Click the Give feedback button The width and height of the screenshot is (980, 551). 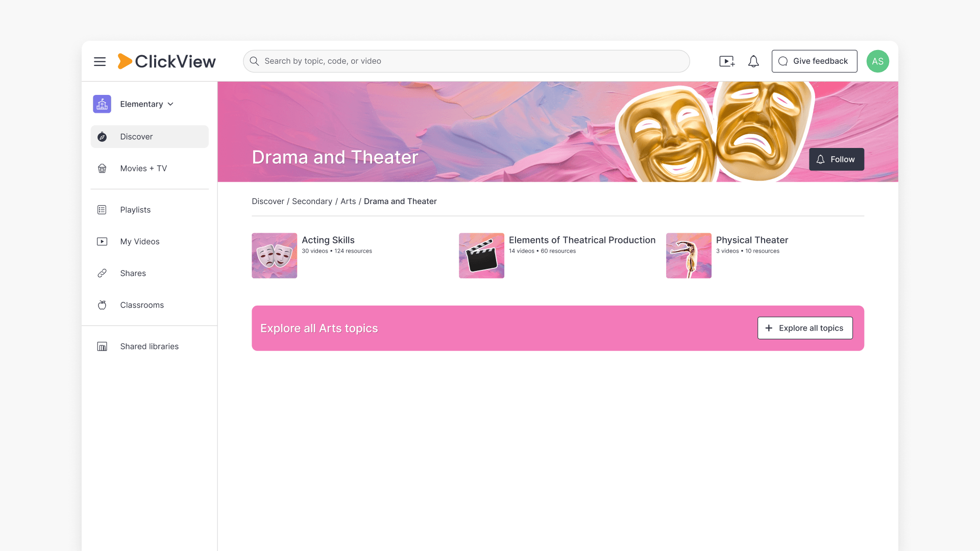[814, 61]
